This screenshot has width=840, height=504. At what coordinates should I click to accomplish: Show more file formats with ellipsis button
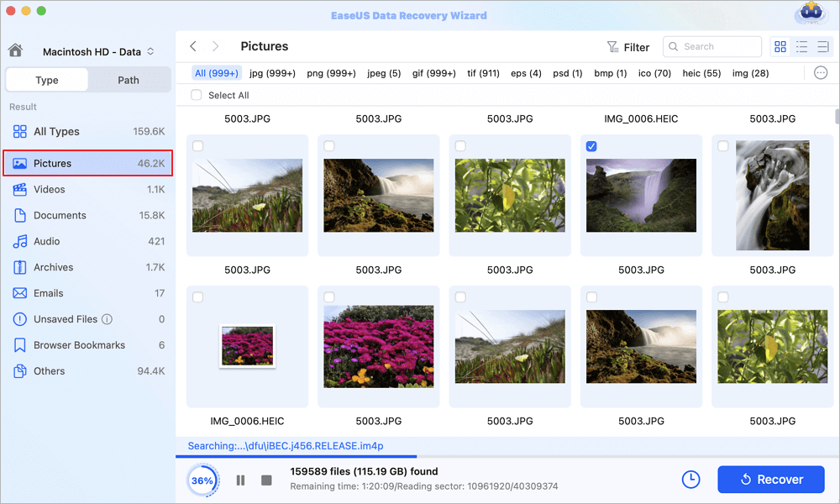click(821, 73)
